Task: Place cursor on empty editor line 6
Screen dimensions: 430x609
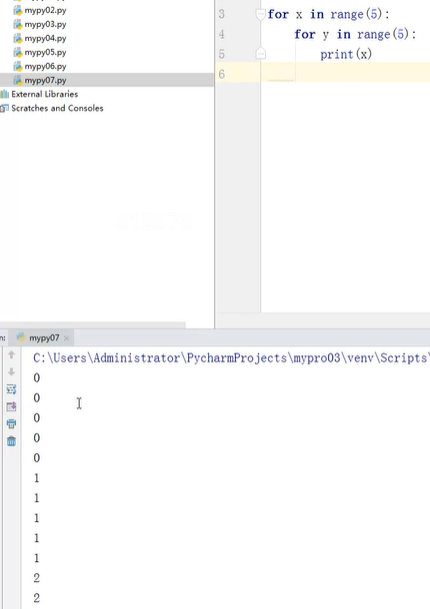Action: (346, 73)
